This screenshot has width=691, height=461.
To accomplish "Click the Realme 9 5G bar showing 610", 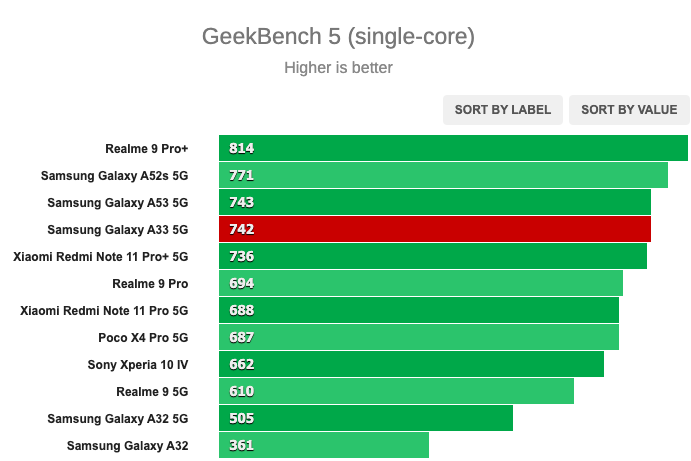I will click(396, 391).
